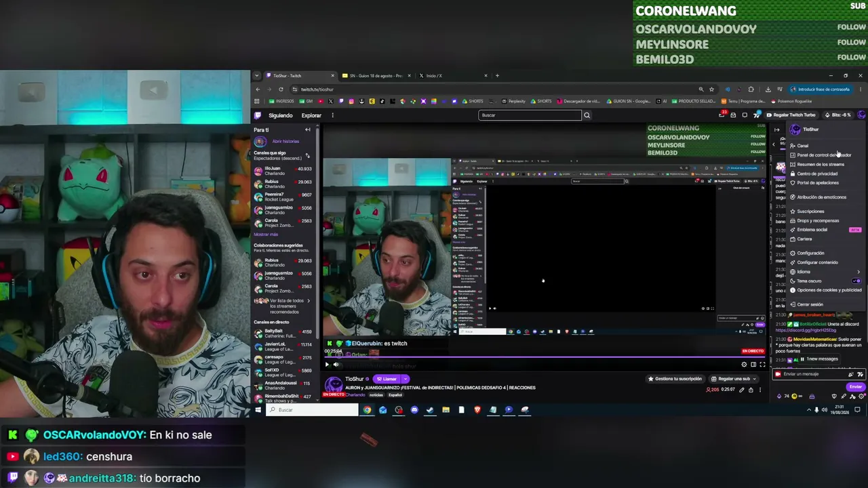Screen dimensions: 868x488
Task: Open the video player settings gear
Action: pyautogui.click(x=744, y=365)
